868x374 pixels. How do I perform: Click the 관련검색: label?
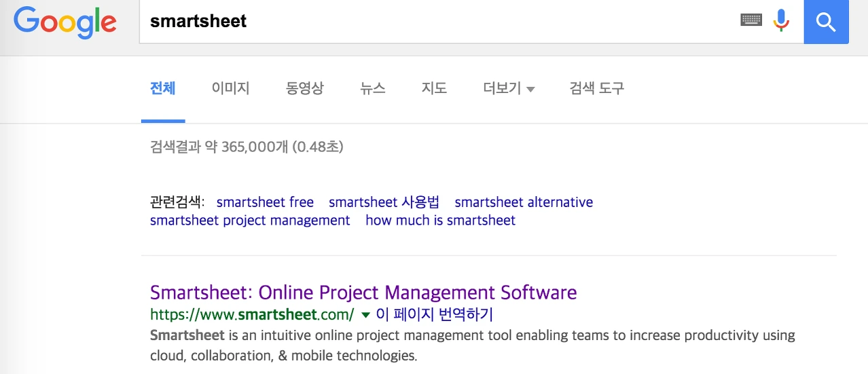point(177,202)
